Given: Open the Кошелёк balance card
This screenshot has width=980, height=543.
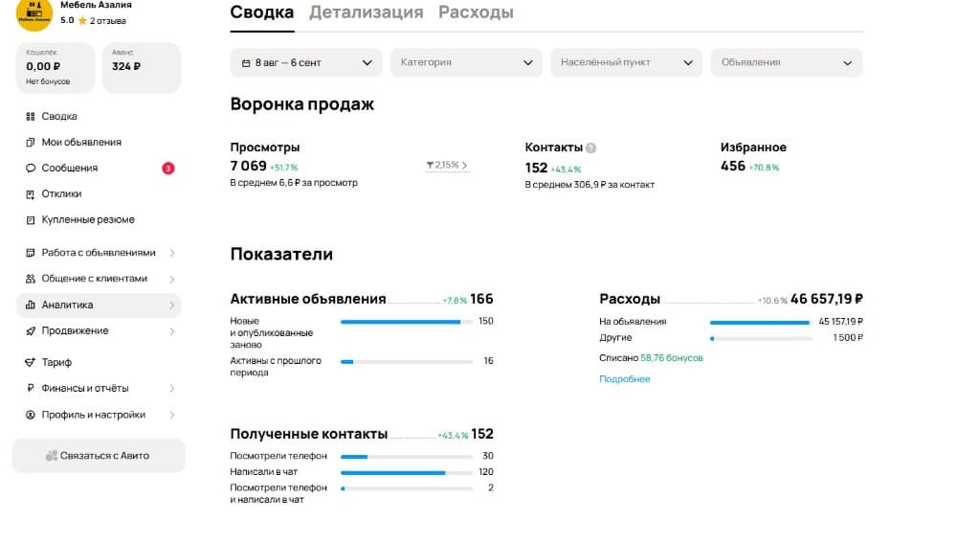Looking at the screenshot, I should [56, 68].
